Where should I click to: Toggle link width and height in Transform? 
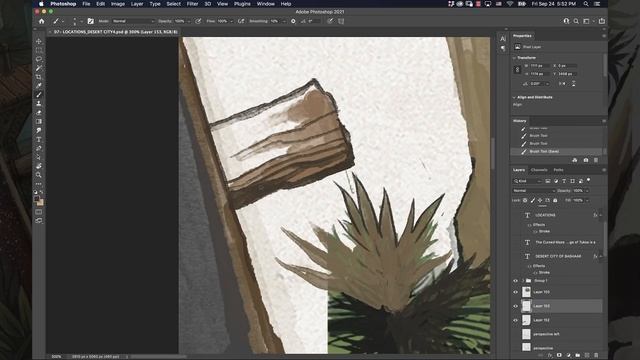517,70
